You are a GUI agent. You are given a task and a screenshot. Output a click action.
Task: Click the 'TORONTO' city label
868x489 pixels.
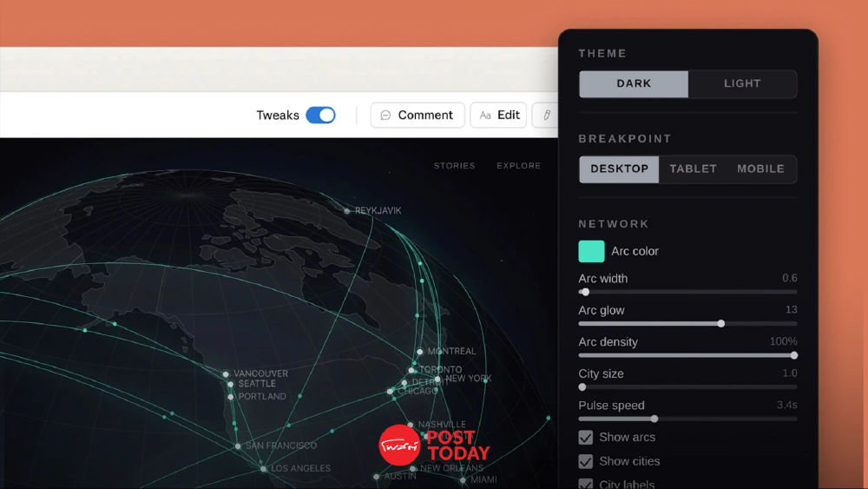point(441,369)
